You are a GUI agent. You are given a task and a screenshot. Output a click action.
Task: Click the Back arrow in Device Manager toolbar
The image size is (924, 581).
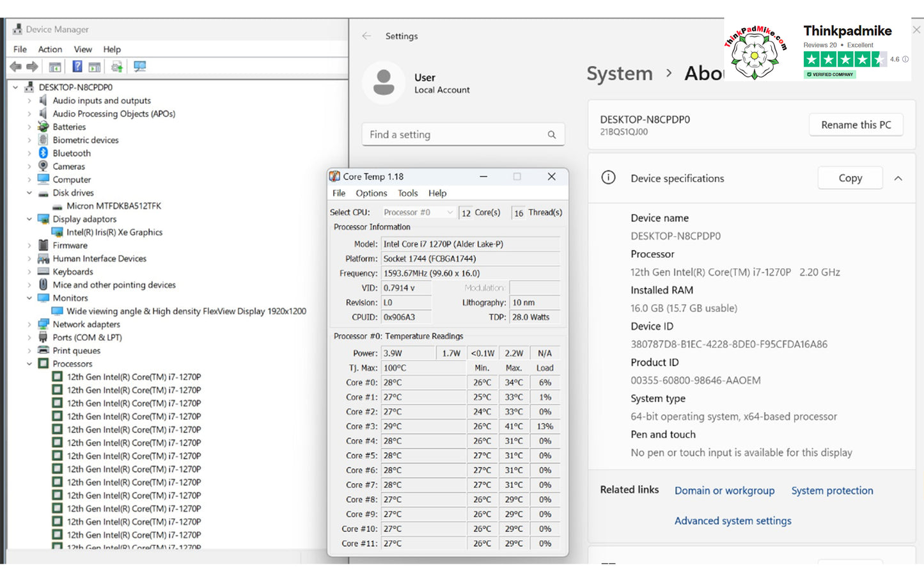click(16, 67)
